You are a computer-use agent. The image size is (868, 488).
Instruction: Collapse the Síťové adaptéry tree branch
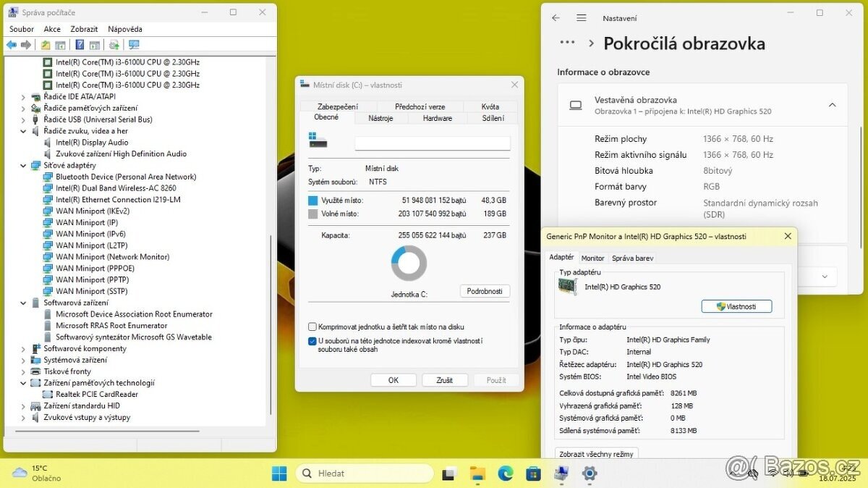[x=23, y=165]
